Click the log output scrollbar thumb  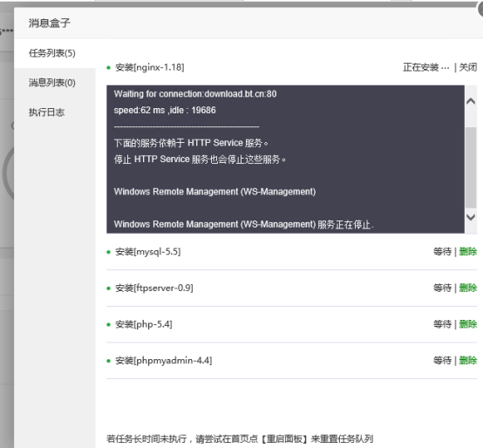pos(471,167)
